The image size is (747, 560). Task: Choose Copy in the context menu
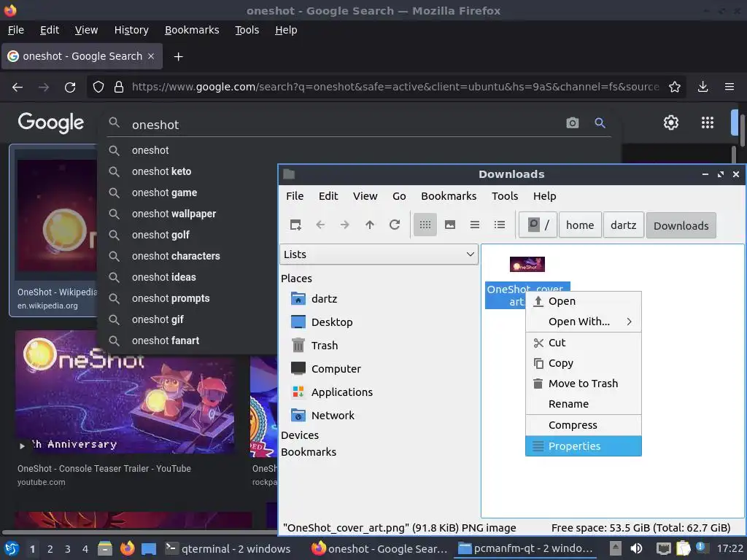coord(583,363)
